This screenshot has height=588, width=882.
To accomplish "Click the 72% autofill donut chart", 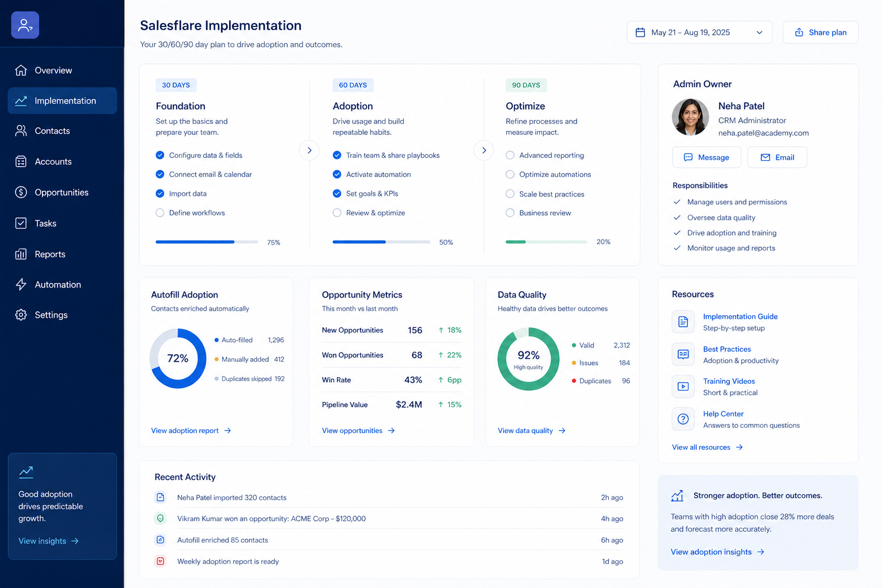I will click(x=178, y=358).
